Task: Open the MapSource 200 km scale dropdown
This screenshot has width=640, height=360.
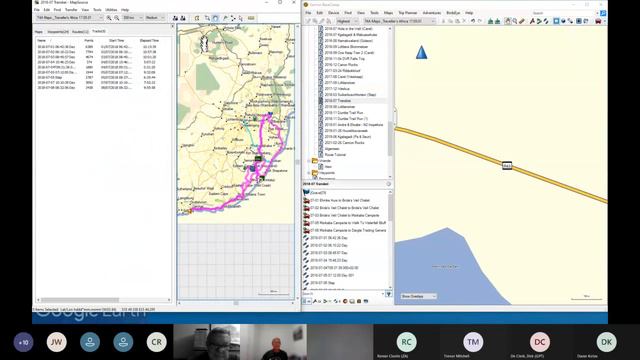Action: pyautogui.click(x=132, y=18)
